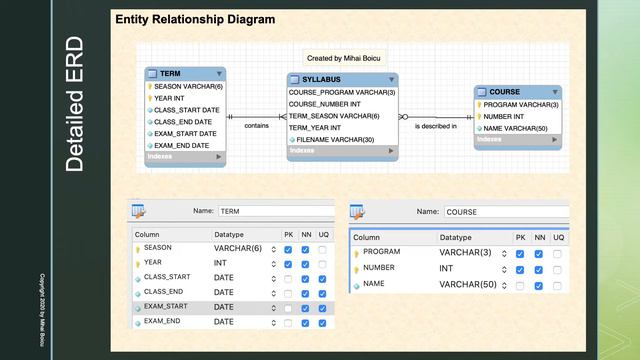Expand the Indexes section of SYLLABUS table
This screenshot has height=360, width=640.
point(391,151)
